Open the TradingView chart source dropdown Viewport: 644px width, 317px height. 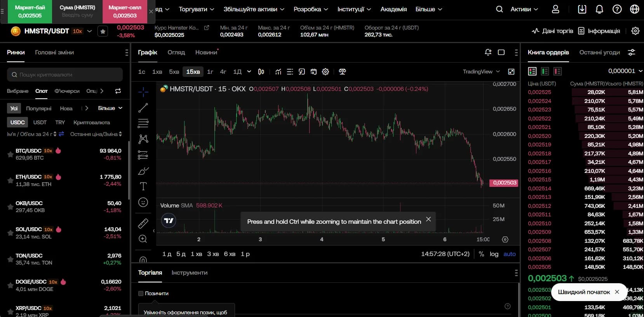pyautogui.click(x=480, y=71)
